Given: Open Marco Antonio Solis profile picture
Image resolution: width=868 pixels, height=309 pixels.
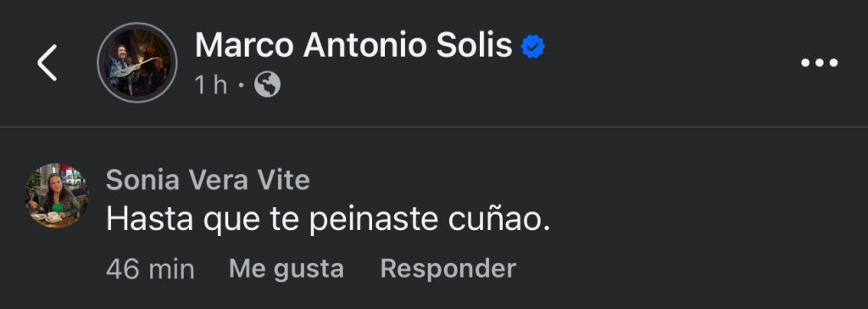Looking at the screenshot, I should click(x=137, y=63).
